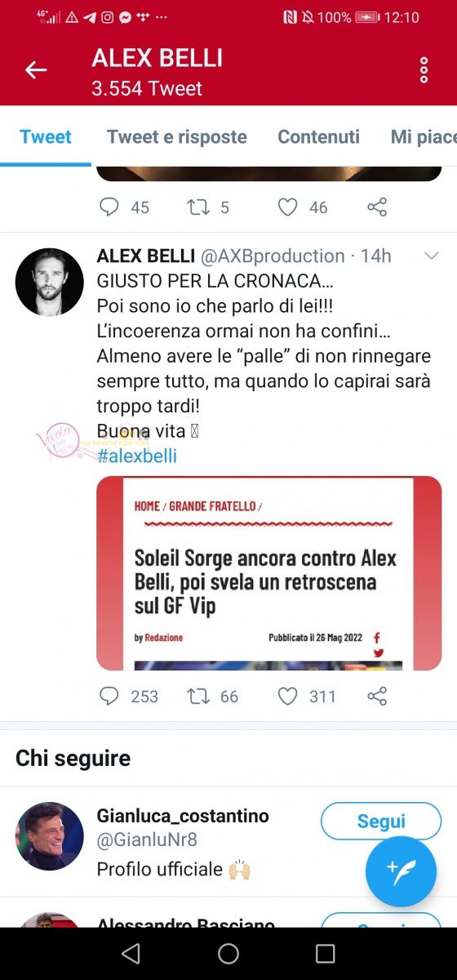Viewport: 457px width, 980px height.
Task: Switch to Tweet e risposte tab
Action: (x=176, y=136)
